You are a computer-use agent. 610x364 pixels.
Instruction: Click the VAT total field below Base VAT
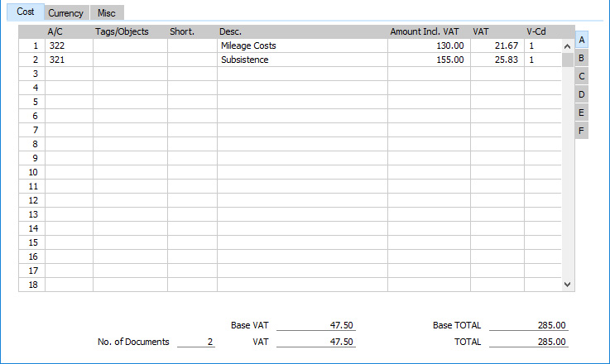point(316,342)
